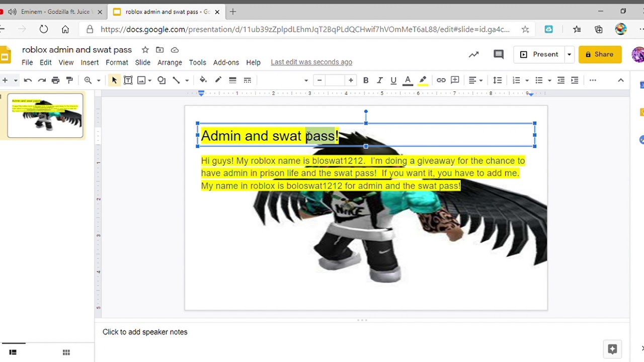Open the Format menu
The height and width of the screenshot is (362, 644).
pos(117,62)
